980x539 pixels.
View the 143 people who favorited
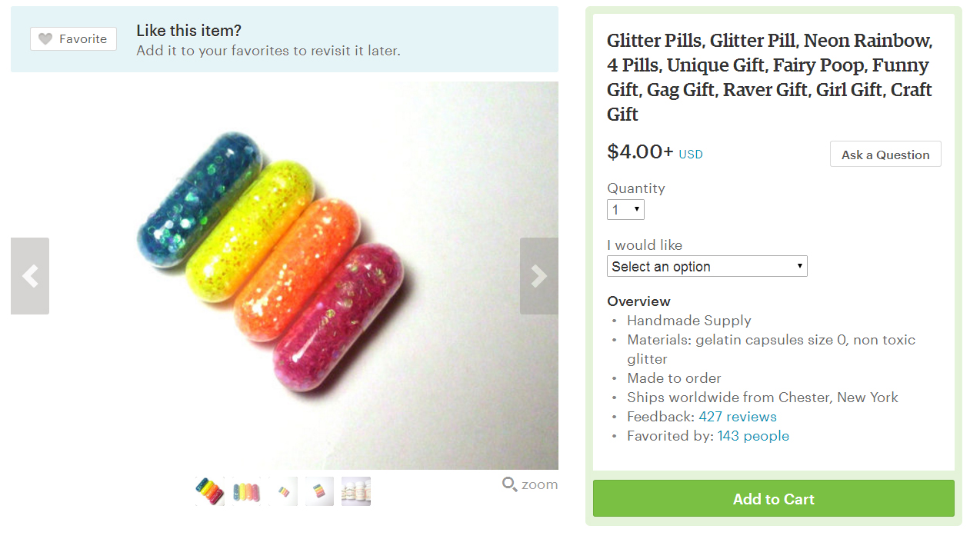click(x=753, y=435)
